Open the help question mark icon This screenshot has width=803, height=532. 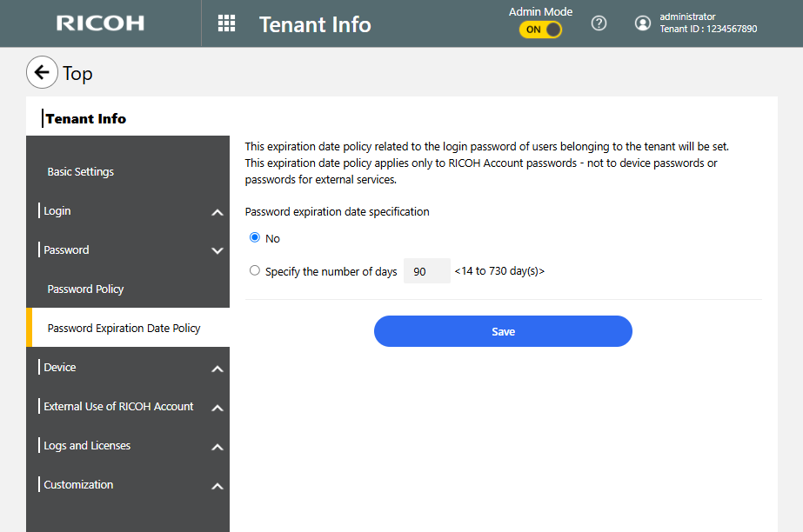pos(599,23)
